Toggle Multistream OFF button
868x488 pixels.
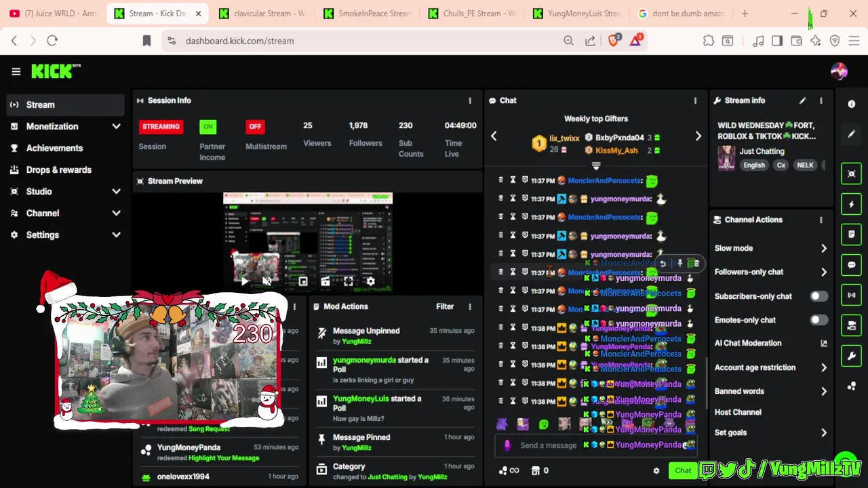click(x=255, y=127)
